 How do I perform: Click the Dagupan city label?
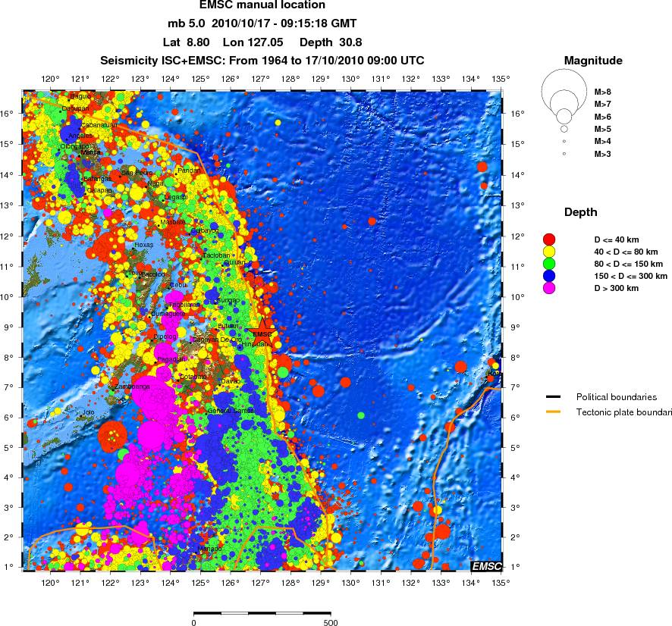pos(75,108)
